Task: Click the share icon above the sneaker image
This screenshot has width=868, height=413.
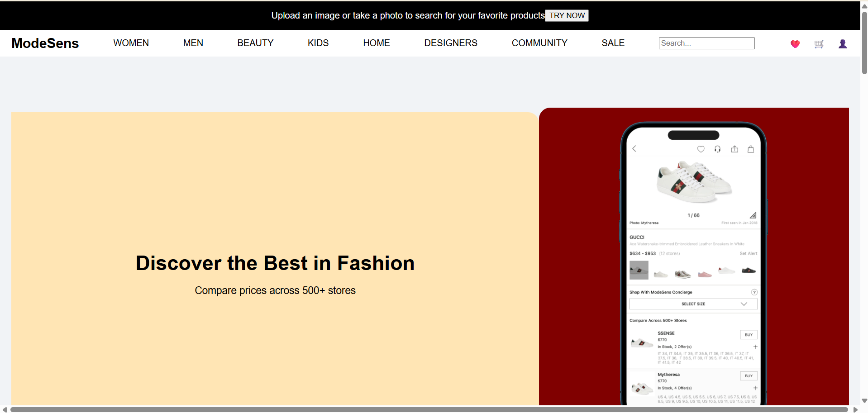Action: pos(734,149)
